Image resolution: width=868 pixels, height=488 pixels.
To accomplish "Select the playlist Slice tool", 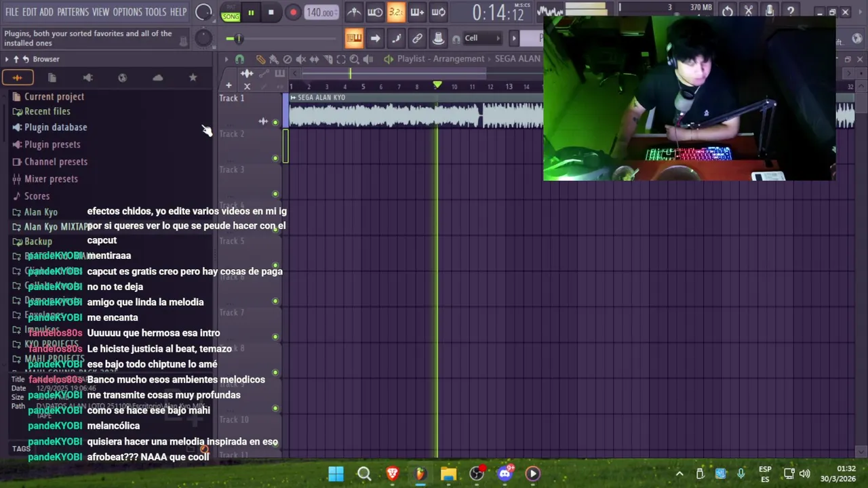I will [x=328, y=60].
